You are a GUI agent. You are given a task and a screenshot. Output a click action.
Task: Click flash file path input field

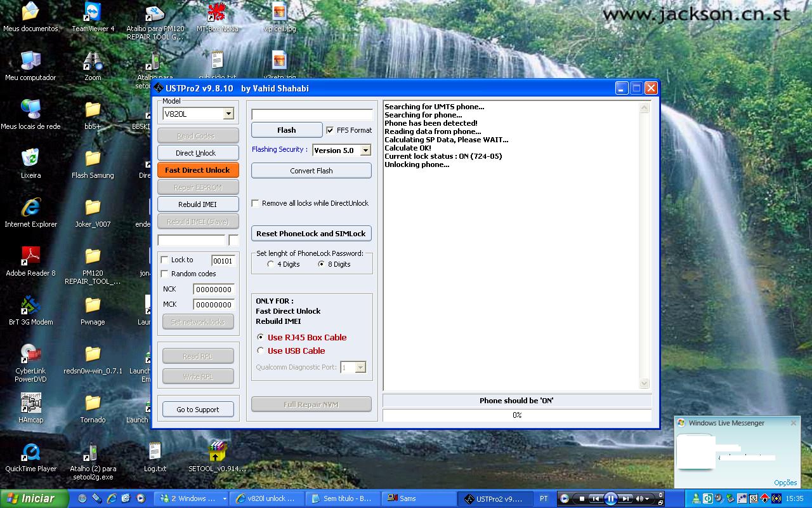pos(312,115)
